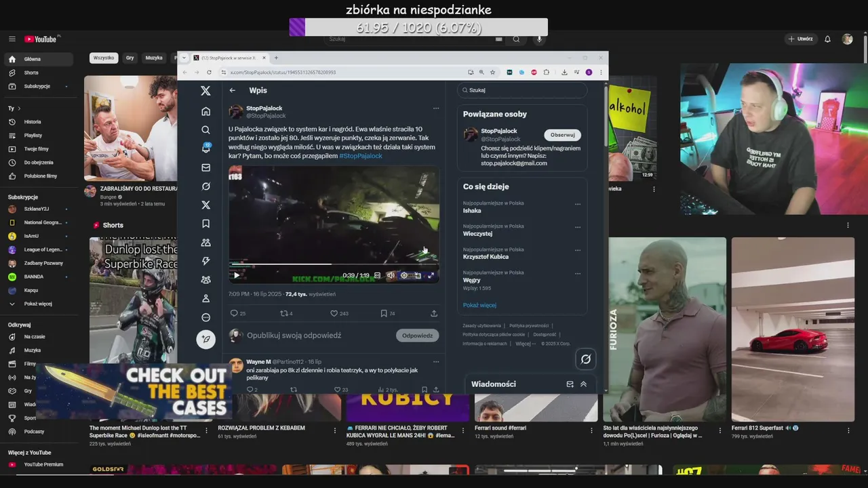The image size is (868, 488).
Task: Open Chrome three-dot menu
Action: 601,72
